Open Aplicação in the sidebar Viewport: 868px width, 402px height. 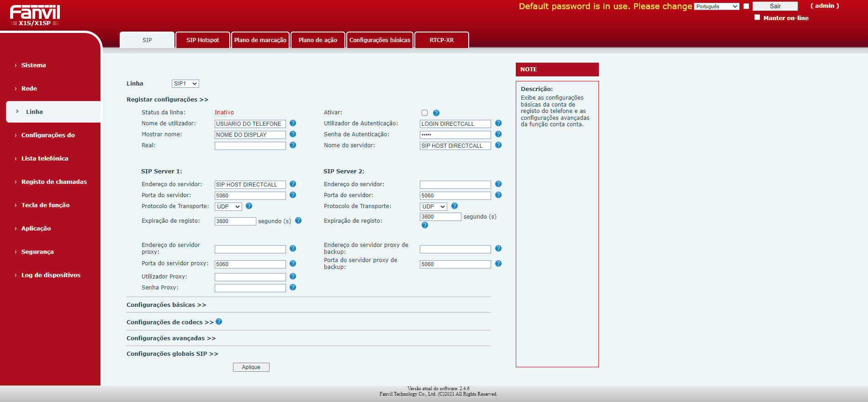coord(36,229)
